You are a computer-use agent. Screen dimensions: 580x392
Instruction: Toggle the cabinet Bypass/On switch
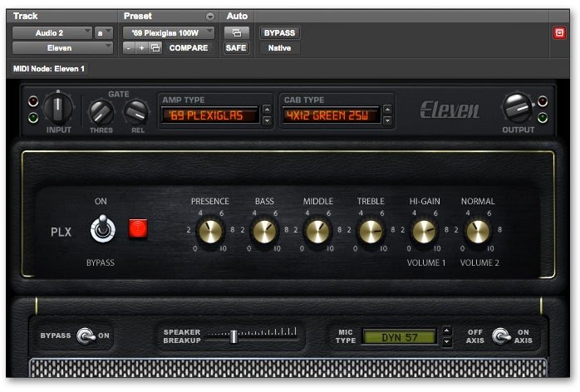[x=86, y=336]
